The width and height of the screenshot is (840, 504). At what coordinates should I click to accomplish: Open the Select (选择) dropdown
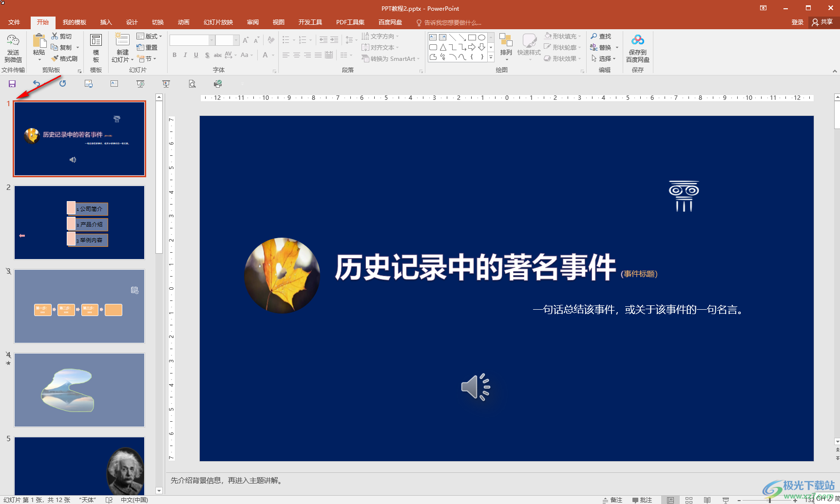coord(604,58)
